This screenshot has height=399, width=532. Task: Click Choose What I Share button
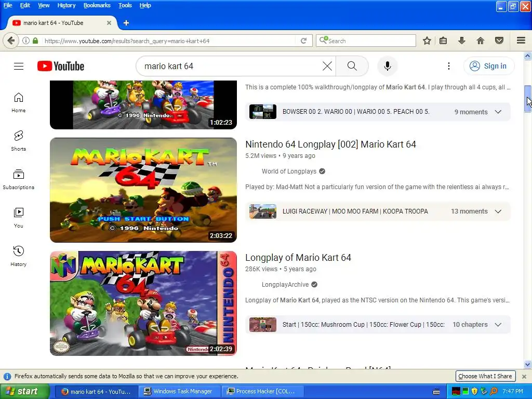click(x=485, y=376)
